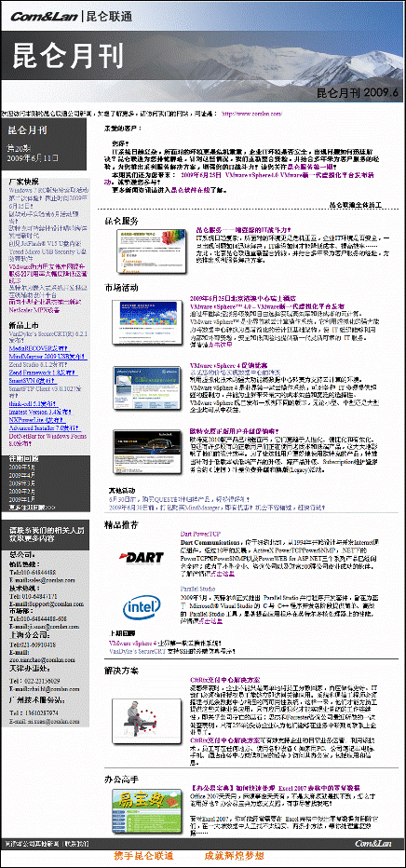Select the 昆仑月刊 2009.6 banner text
Viewport: 406px width, 868px height.
358,92
